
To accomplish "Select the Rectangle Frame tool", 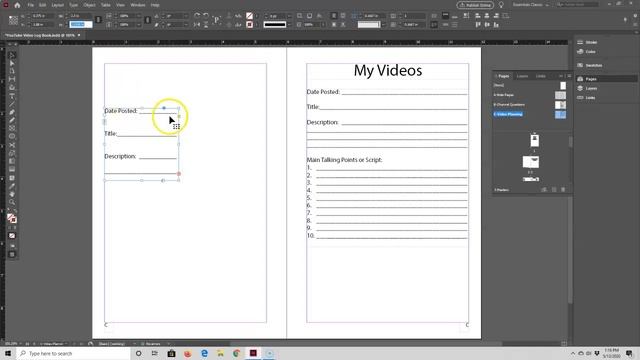I will coord(12,128).
